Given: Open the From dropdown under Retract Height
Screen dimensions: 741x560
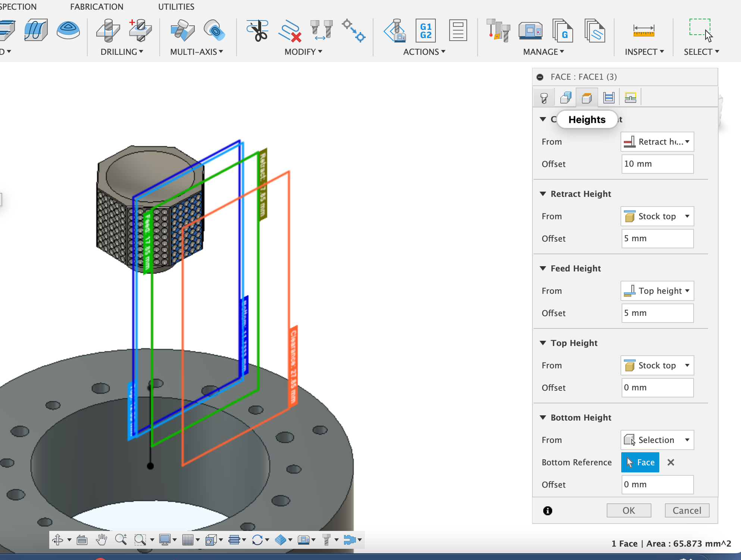Looking at the screenshot, I should pyautogui.click(x=657, y=216).
